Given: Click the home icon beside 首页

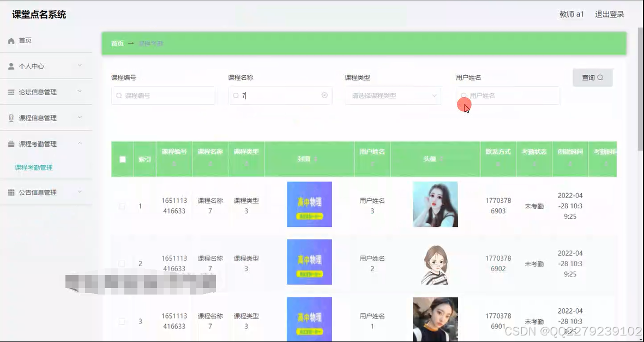Looking at the screenshot, I should point(12,40).
